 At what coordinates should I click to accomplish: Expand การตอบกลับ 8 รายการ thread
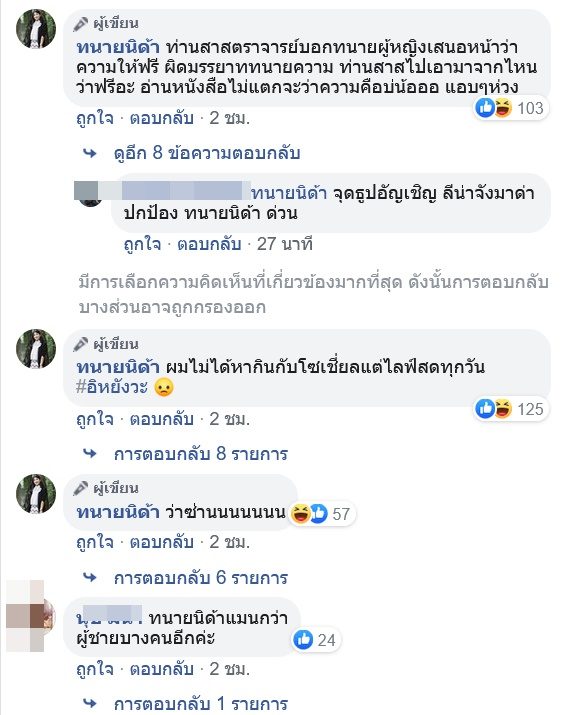[x=201, y=454]
